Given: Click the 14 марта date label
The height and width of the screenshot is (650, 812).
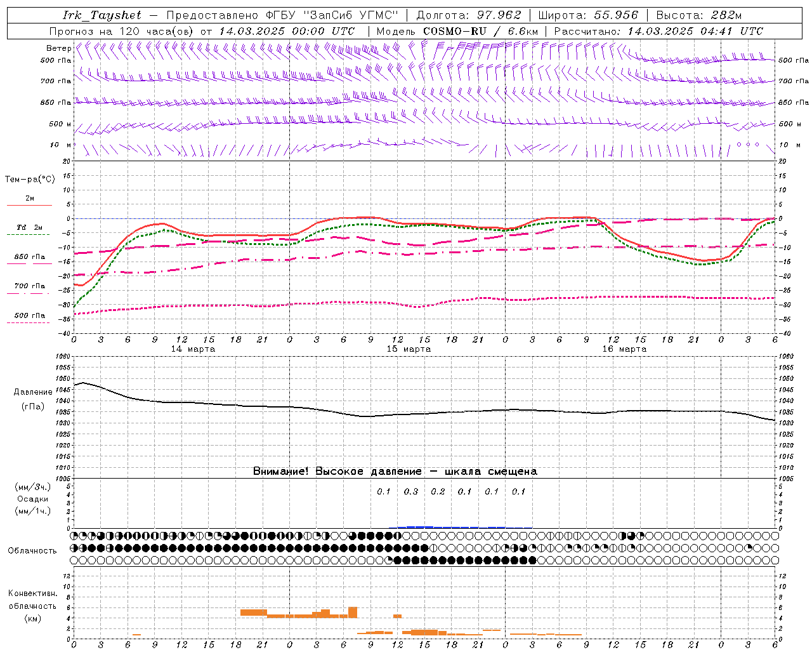Looking at the screenshot, I should (193, 349).
